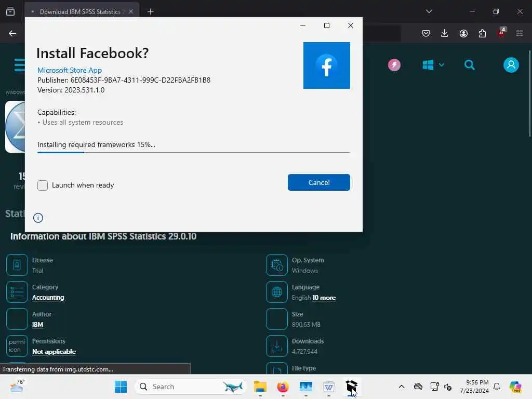Screen dimensions: 532x399
Task: Switch to Download IBM SPSS Statistics tab
Action: point(79,11)
